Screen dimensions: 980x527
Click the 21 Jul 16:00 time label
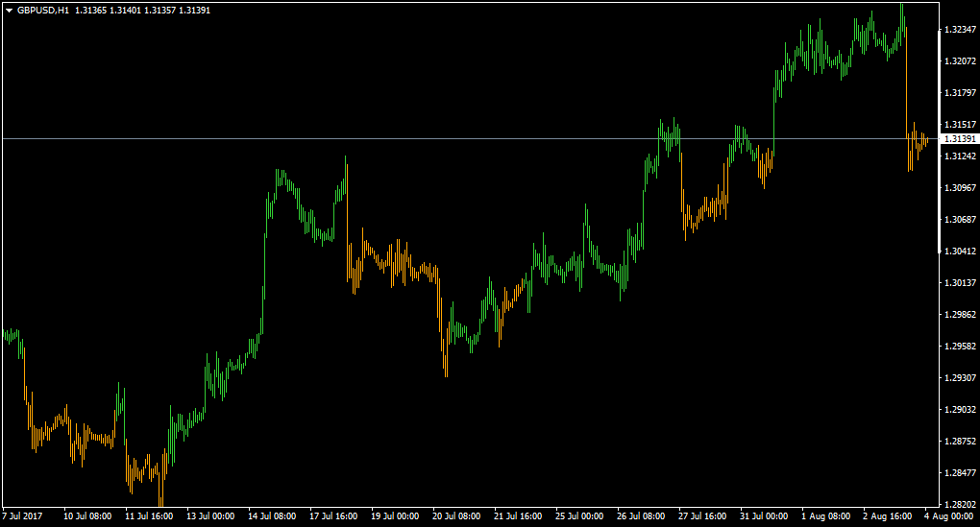click(x=518, y=515)
